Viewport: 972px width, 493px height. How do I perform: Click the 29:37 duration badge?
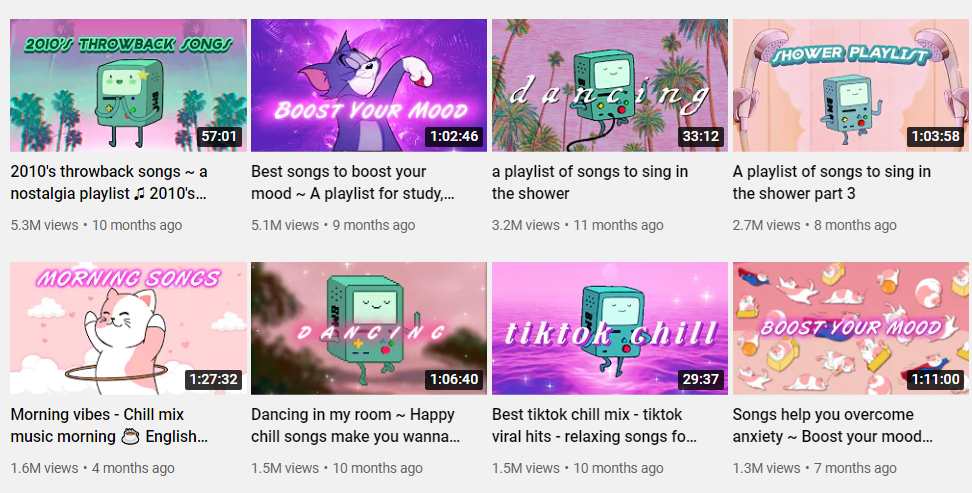(700, 380)
